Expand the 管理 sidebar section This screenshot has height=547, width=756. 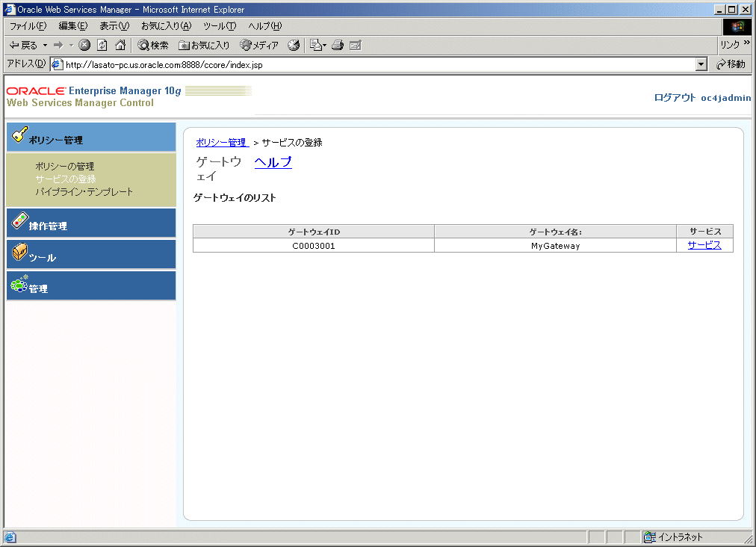[91, 285]
